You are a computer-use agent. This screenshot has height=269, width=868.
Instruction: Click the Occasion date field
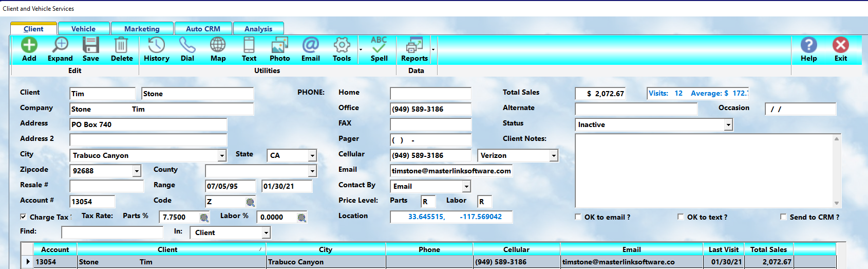(801, 109)
